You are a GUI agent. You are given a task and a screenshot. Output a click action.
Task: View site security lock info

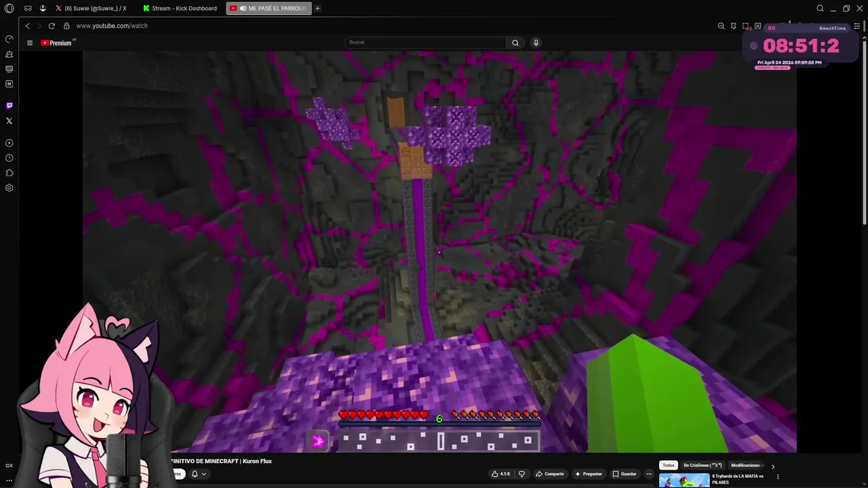66,26
